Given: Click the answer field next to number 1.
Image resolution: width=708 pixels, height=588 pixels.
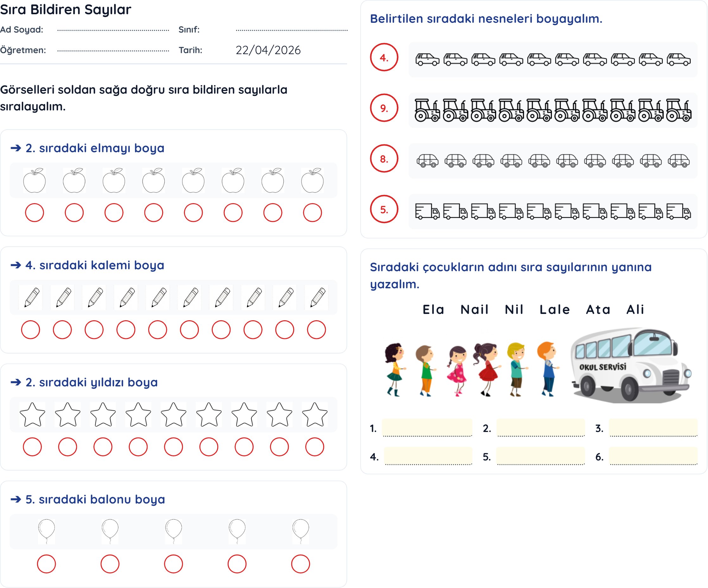Looking at the screenshot, I should pyautogui.click(x=427, y=428).
